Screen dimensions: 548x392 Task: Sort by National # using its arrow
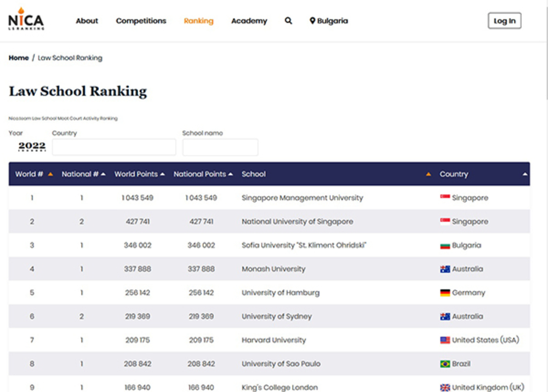pyautogui.click(x=103, y=174)
